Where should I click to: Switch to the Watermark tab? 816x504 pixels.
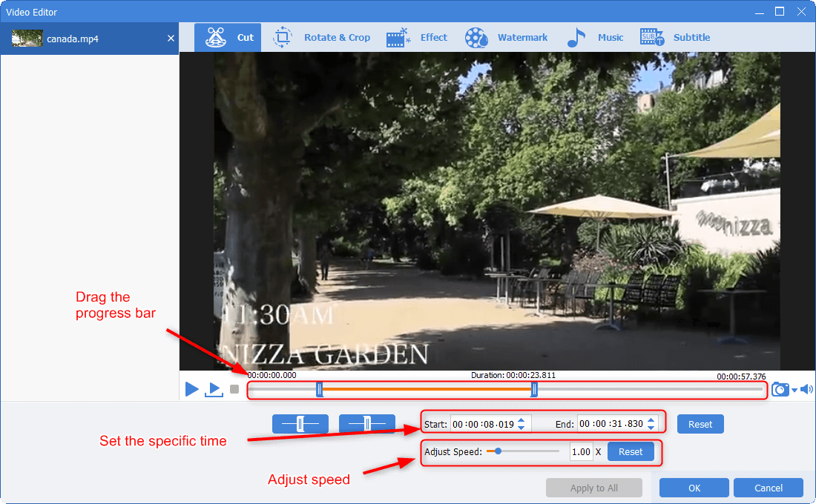coord(506,38)
